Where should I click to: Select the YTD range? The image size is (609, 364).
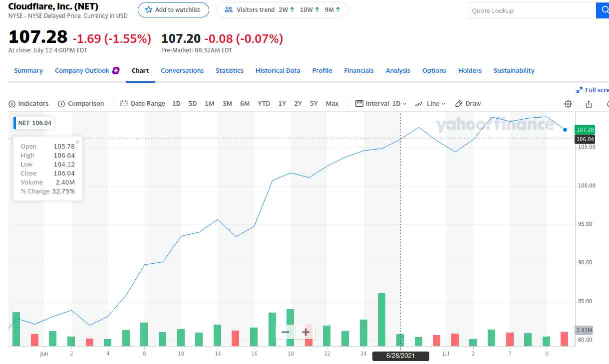(264, 104)
